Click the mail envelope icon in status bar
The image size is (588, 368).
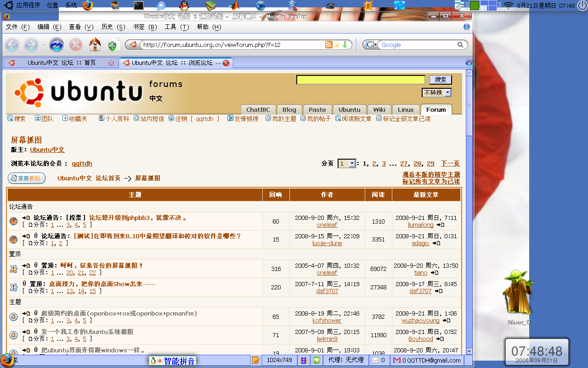(x=375, y=360)
